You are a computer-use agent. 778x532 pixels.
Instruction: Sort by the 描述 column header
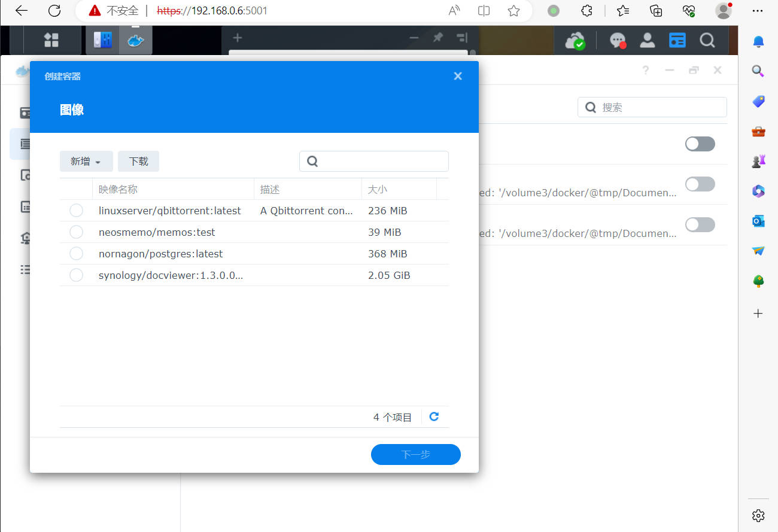[x=308, y=189]
